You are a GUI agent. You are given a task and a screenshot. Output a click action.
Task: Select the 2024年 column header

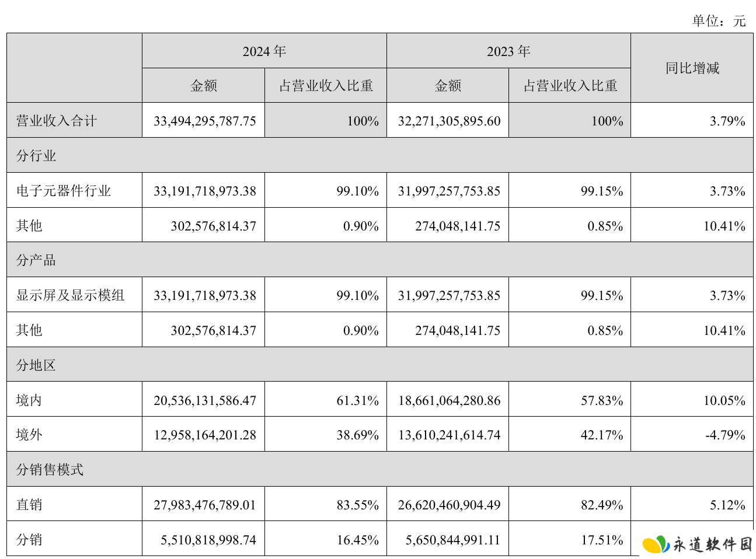point(264,51)
